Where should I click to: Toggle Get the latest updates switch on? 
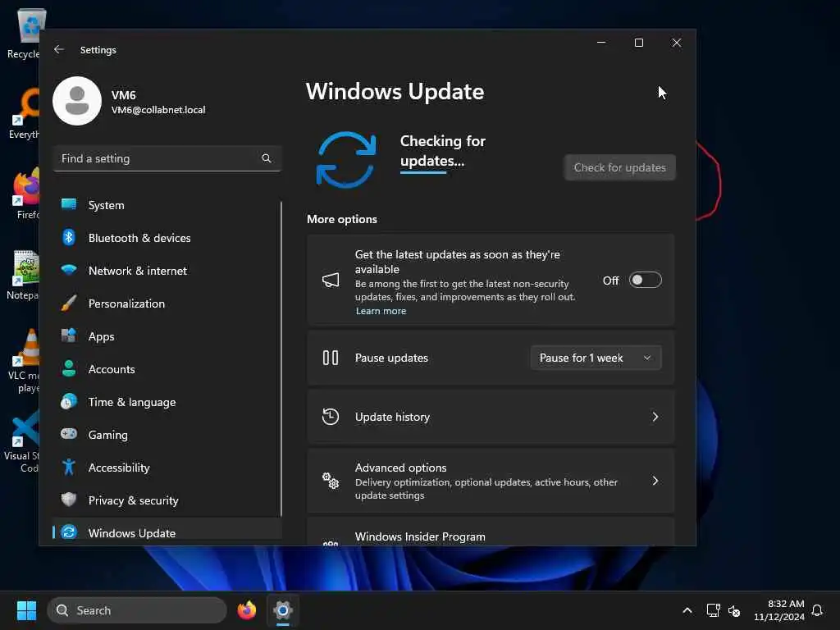pos(645,280)
